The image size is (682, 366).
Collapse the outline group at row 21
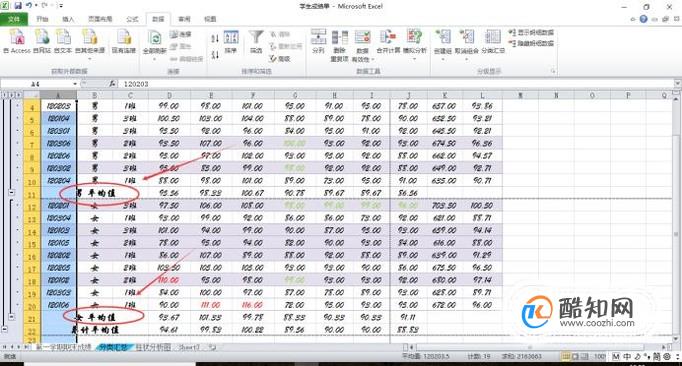tap(12, 317)
